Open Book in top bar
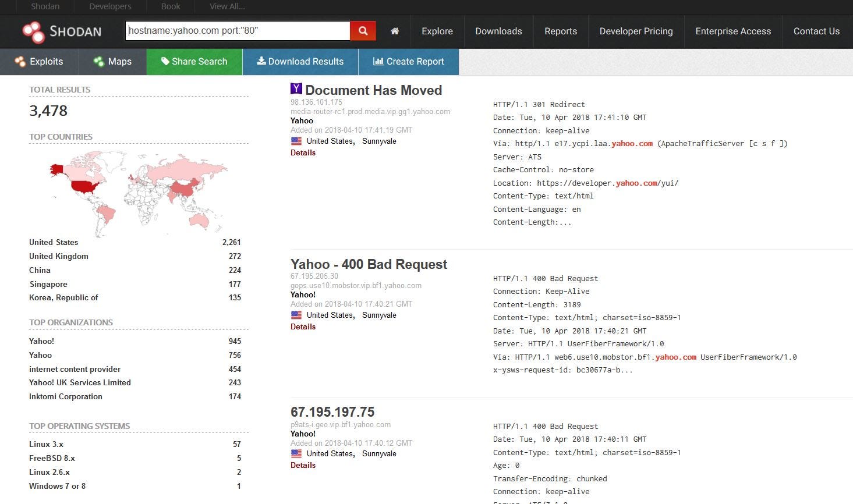The height and width of the screenshot is (504, 853). pyautogui.click(x=171, y=6)
